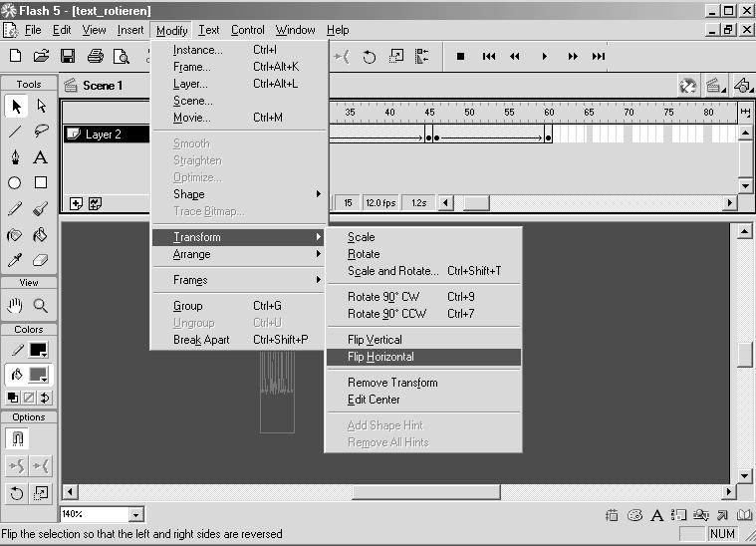Screen dimensions: 756x546
Task: Select the Pen tool
Action: (15, 156)
